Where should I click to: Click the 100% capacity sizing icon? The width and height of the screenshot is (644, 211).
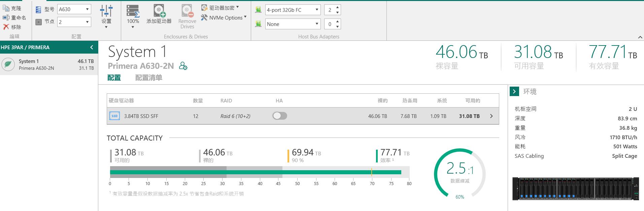pyautogui.click(x=133, y=11)
